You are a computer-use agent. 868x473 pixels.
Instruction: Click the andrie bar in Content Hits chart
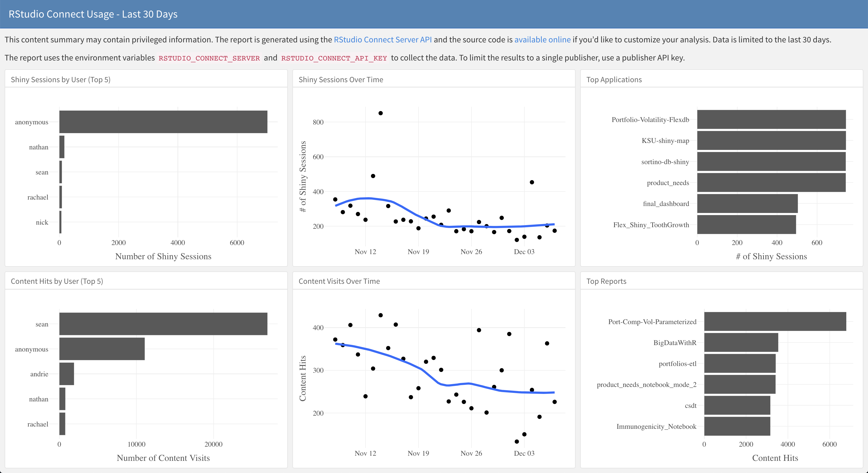pos(66,374)
